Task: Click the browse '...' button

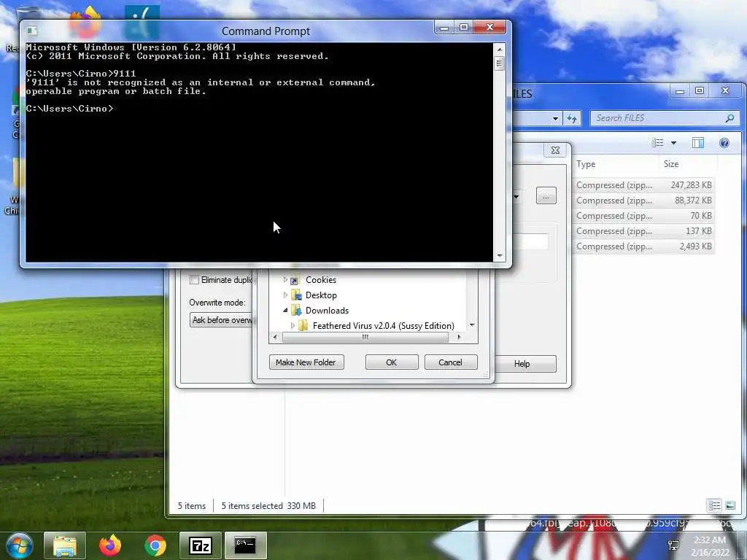Action: point(546,195)
